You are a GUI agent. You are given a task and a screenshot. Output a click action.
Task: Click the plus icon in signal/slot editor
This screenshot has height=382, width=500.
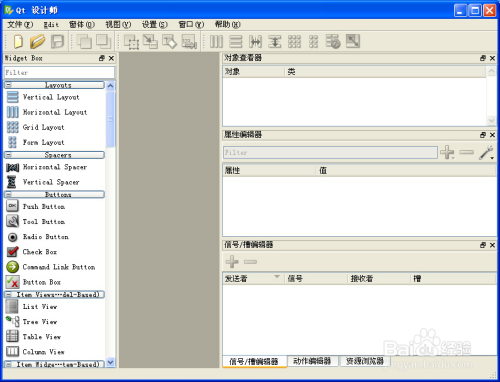[x=232, y=262]
